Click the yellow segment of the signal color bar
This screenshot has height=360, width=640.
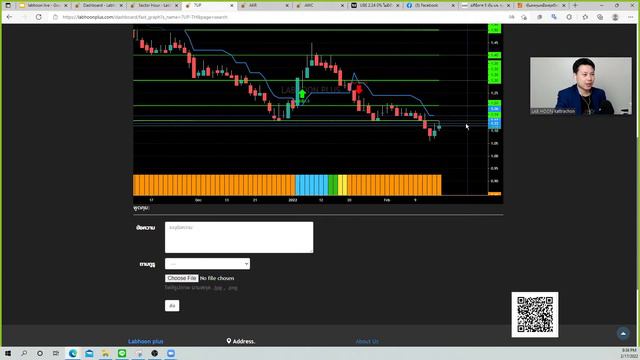(342, 185)
